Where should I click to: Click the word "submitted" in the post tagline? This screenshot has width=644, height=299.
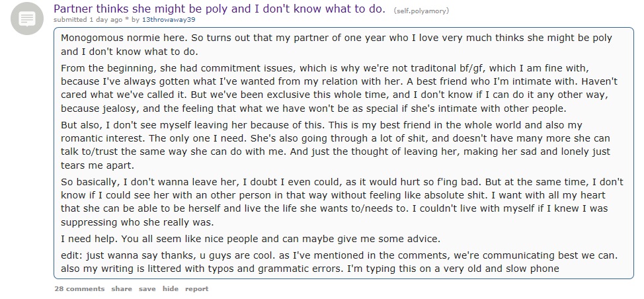70,20
